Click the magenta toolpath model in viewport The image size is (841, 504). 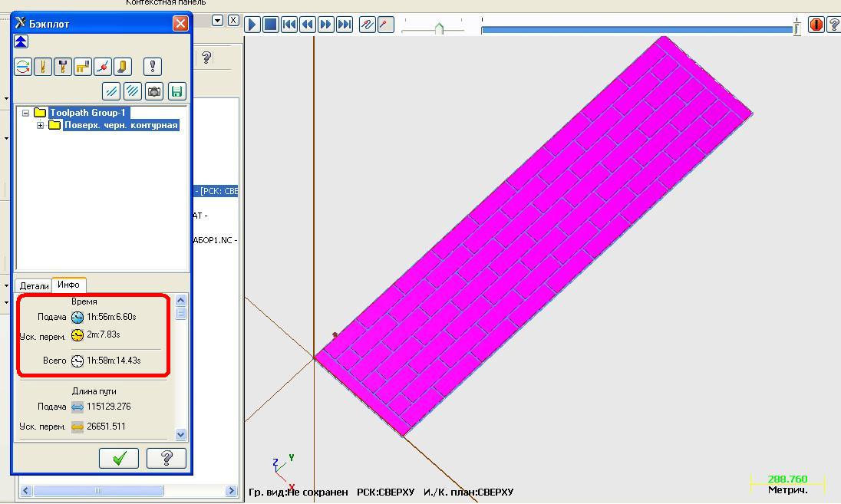pyautogui.click(x=533, y=236)
